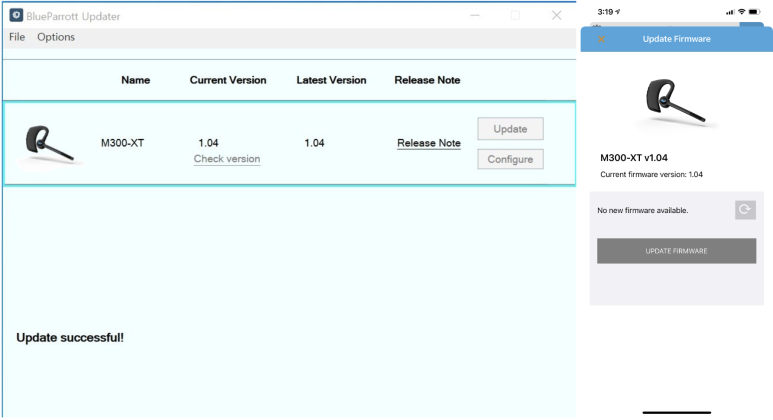The width and height of the screenshot is (773, 420).
Task: Close the Update Firmware phone screen with X
Action: [x=601, y=39]
